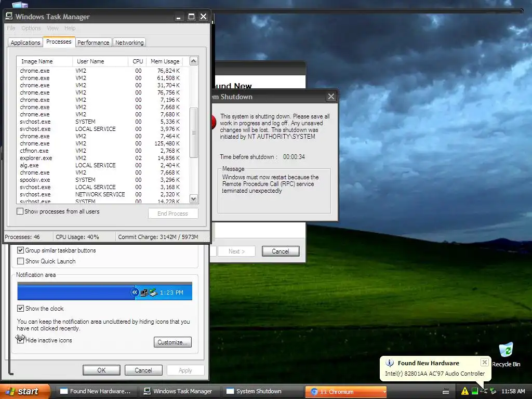This screenshot has height=399, width=532.
Task: Click the Task Manager title bar icon
Action: coord(9,16)
